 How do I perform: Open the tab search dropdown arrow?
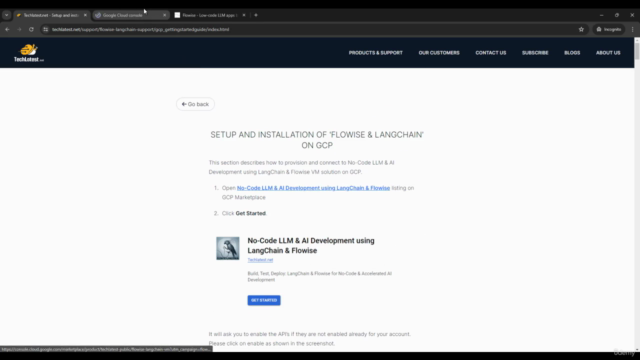coord(7,15)
